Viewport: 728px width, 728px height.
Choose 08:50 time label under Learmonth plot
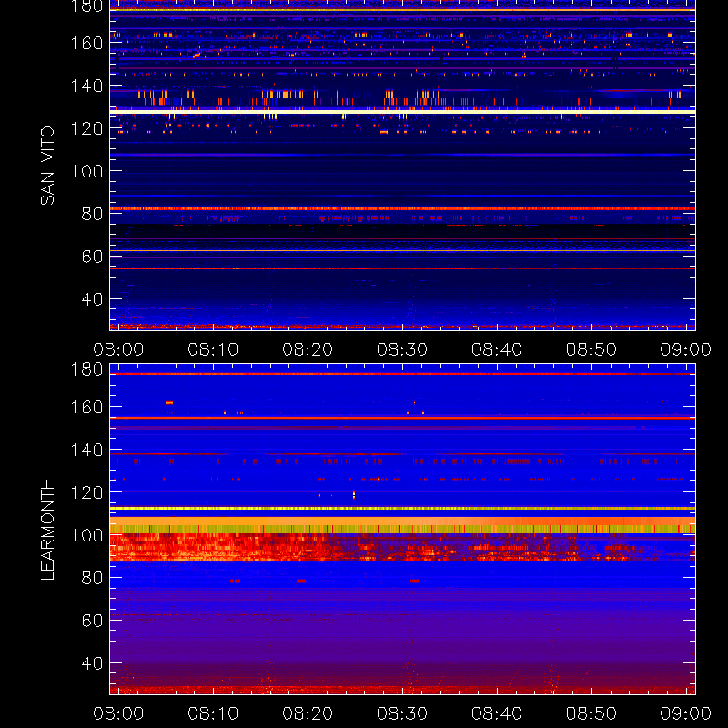pos(591,713)
